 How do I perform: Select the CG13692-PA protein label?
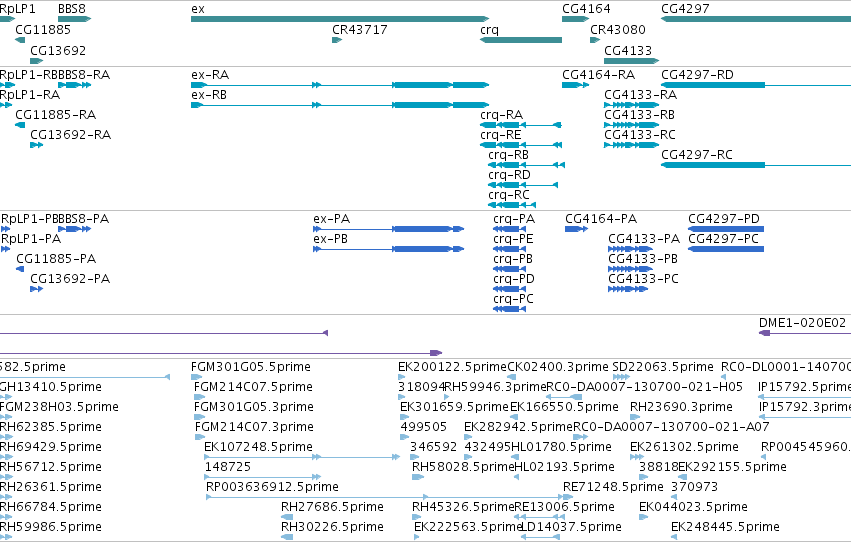click(70, 279)
